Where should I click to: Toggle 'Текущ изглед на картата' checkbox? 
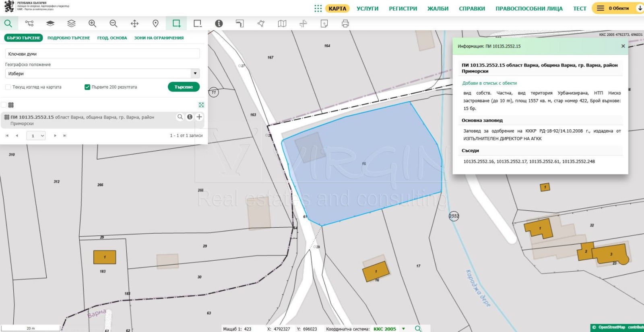[x=8, y=87]
